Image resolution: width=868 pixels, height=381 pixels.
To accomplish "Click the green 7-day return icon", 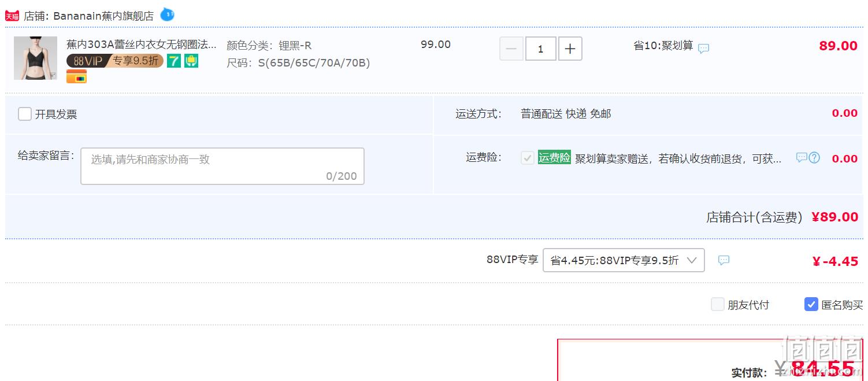I will click(x=174, y=61).
